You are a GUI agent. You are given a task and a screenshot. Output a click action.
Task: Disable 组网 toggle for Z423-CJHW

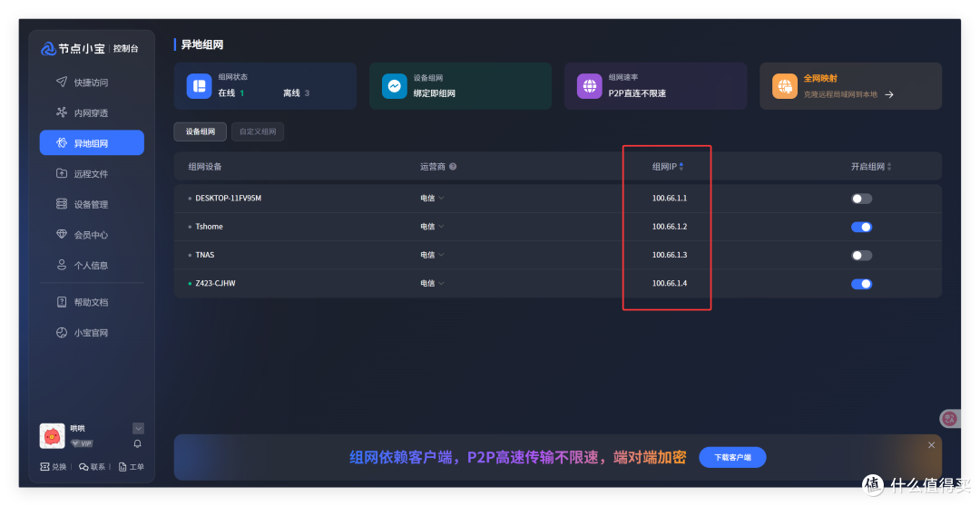861,284
